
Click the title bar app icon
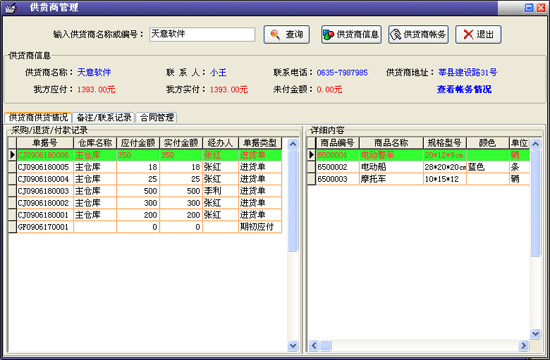(11, 7)
